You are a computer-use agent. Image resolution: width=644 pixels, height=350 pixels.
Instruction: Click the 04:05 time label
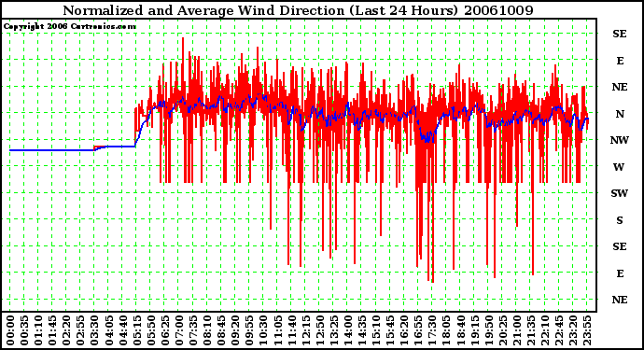[x=108, y=330]
